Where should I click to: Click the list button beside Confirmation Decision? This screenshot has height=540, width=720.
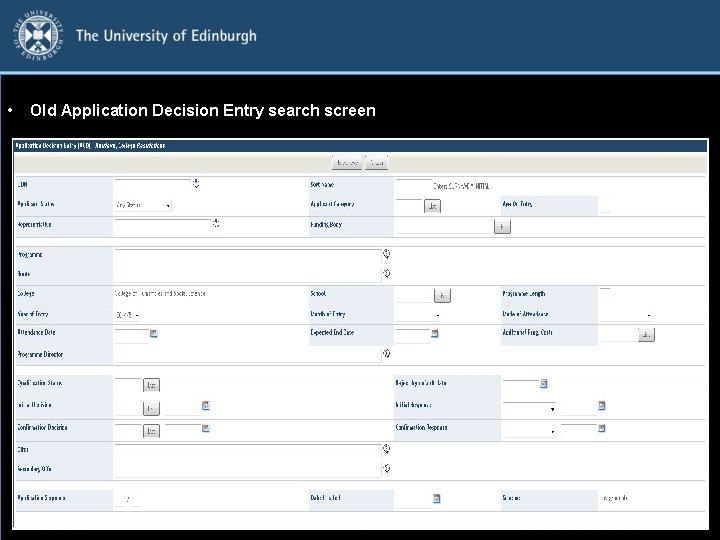pos(151,431)
